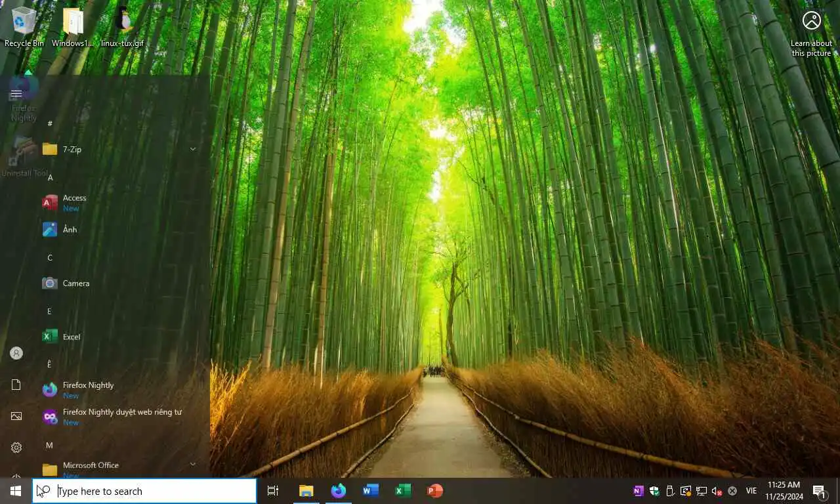Click the letter C section header
840x504 pixels.
tap(50, 258)
